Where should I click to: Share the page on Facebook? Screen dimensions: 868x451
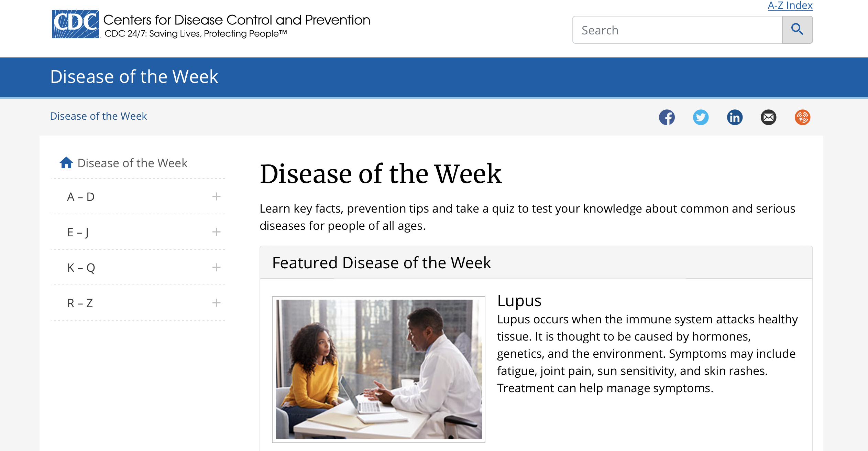click(x=667, y=117)
